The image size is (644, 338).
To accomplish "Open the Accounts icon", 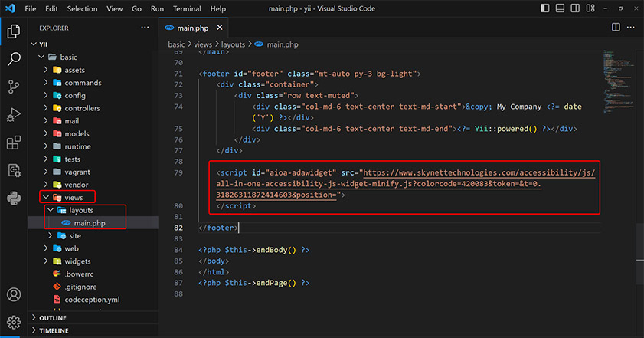I will (14, 294).
